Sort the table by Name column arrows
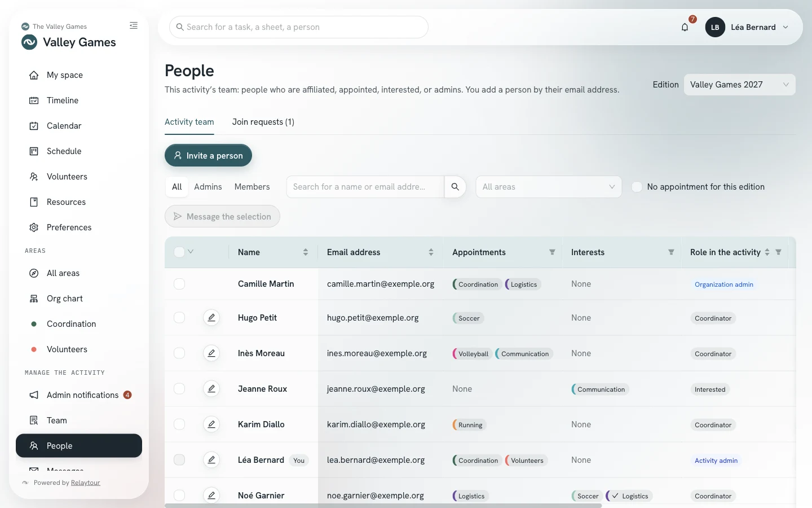812x508 pixels. [x=306, y=252]
